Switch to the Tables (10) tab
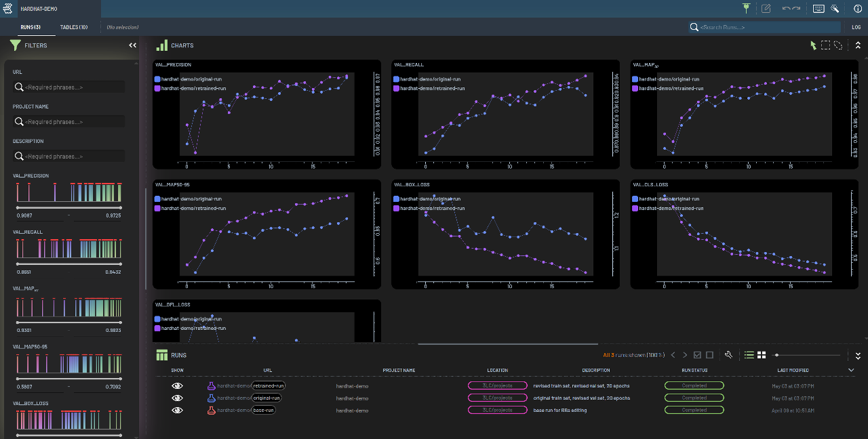Image resolution: width=868 pixels, height=439 pixels. pyautogui.click(x=73, y=27)
